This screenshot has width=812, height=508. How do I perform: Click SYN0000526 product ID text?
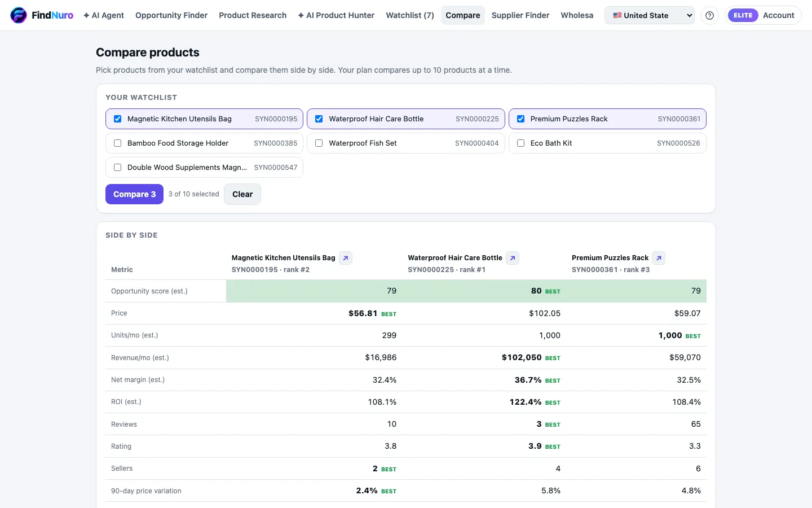click(678, 143)
